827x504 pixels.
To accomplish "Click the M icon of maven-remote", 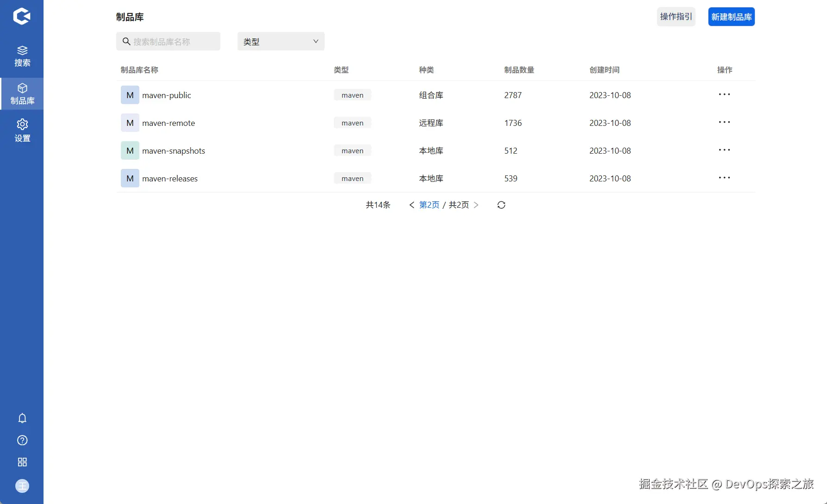I will pos(130,123).
